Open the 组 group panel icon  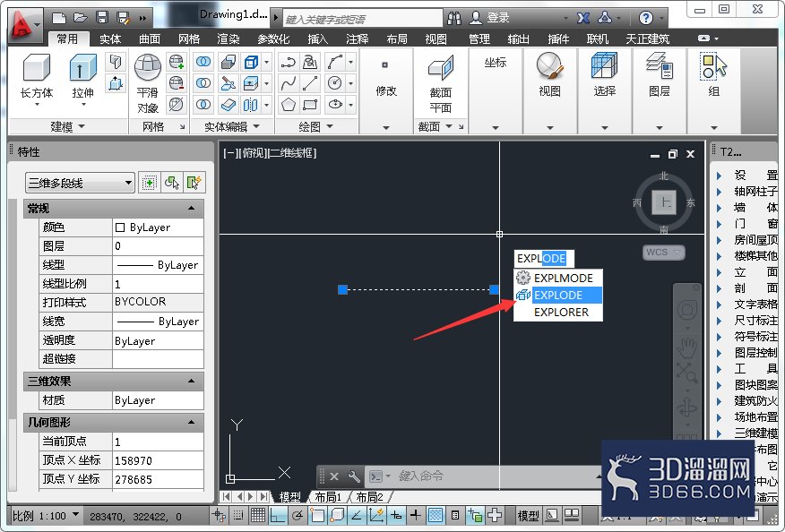(x=714, y=74)
